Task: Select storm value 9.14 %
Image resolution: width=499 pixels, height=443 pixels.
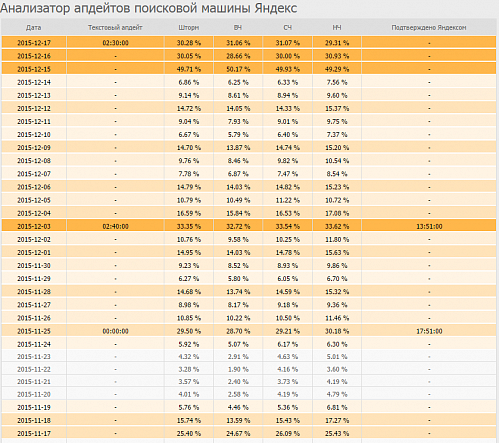Action: click(189, 95)
